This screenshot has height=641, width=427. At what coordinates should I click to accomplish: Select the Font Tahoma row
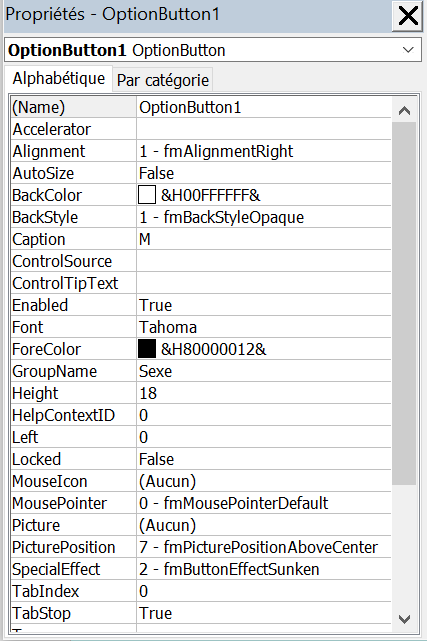[201, 327]
